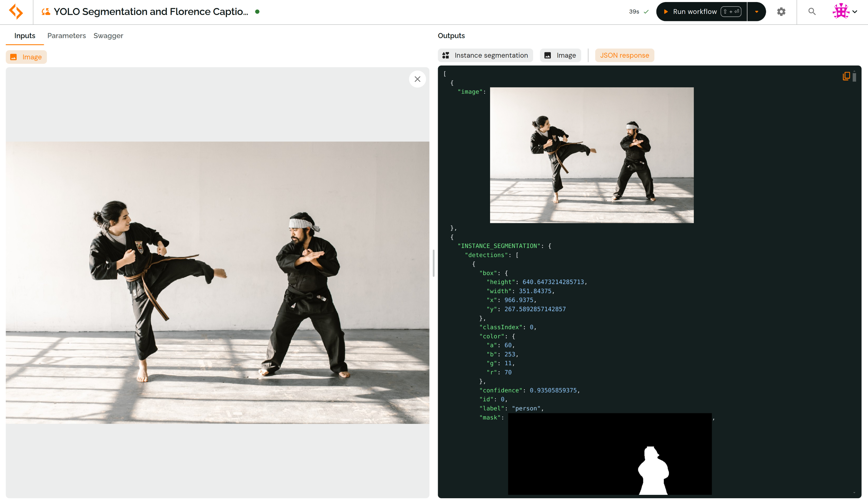Click the image thumbnail in JSON output
The height and width of the screenshot is (504, 868).
(592, 155)
